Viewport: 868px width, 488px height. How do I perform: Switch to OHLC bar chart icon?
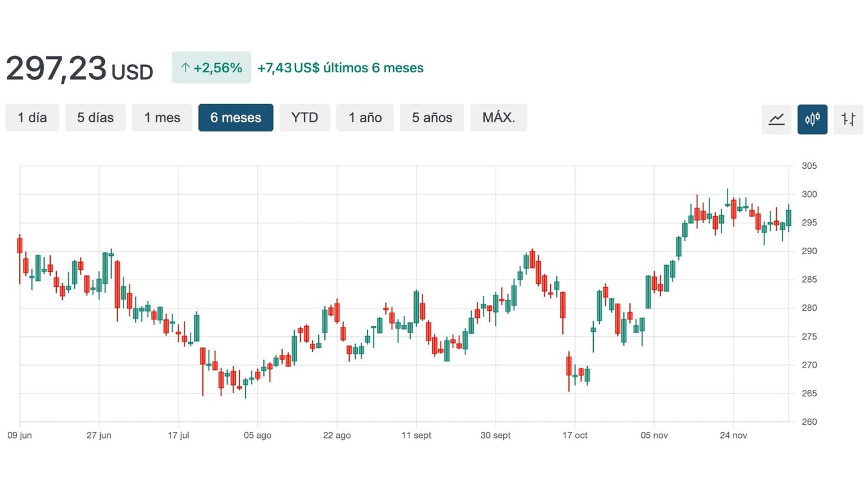click(848, 119)
